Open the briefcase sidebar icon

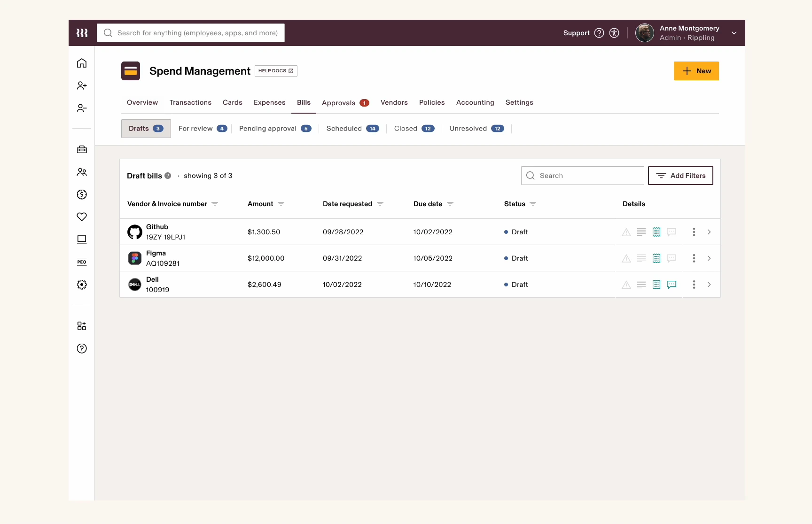tap(82, 149)
